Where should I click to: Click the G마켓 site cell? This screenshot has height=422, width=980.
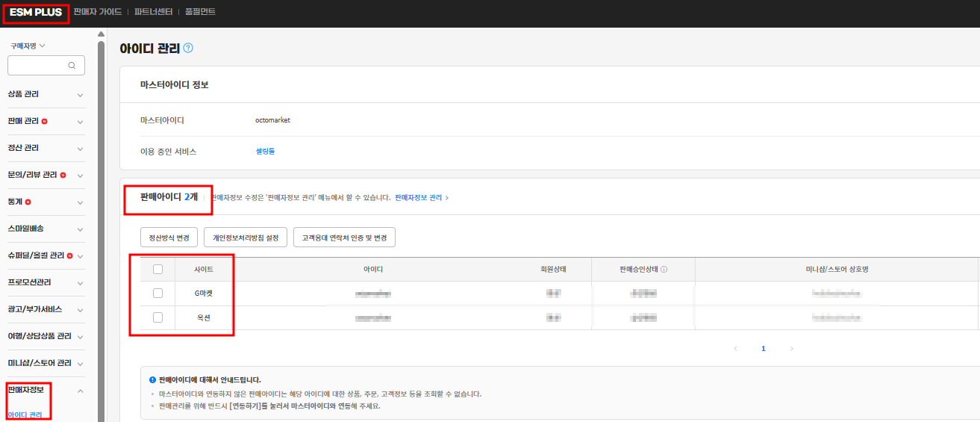point(204,294)
